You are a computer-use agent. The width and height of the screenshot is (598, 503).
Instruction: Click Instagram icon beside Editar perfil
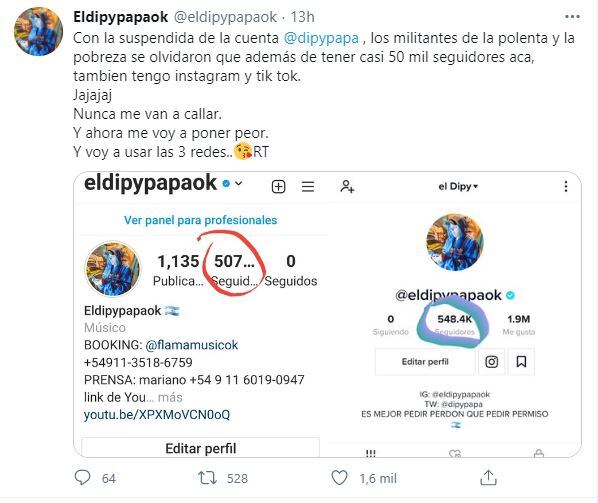[491, 362]
